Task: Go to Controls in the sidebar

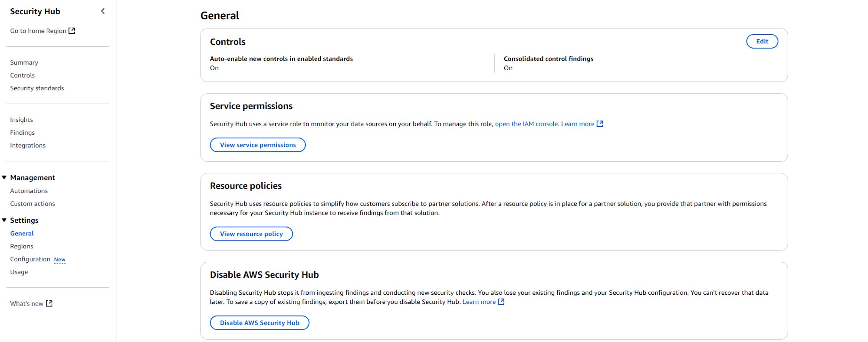Action: tap(23, 75)
